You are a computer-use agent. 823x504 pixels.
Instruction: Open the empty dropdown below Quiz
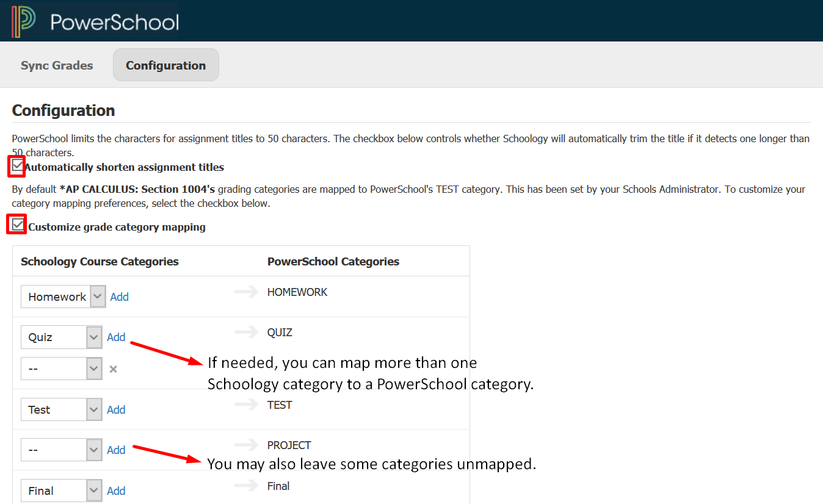pyautogui.click(x=61, y=369)
